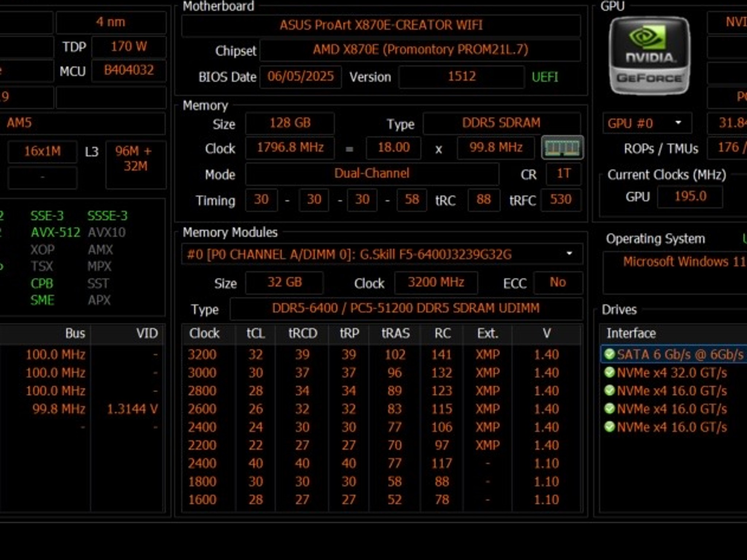Screen dimensions: 747x560
Task: Click ECC value No
Action: [x=558, y=283]
